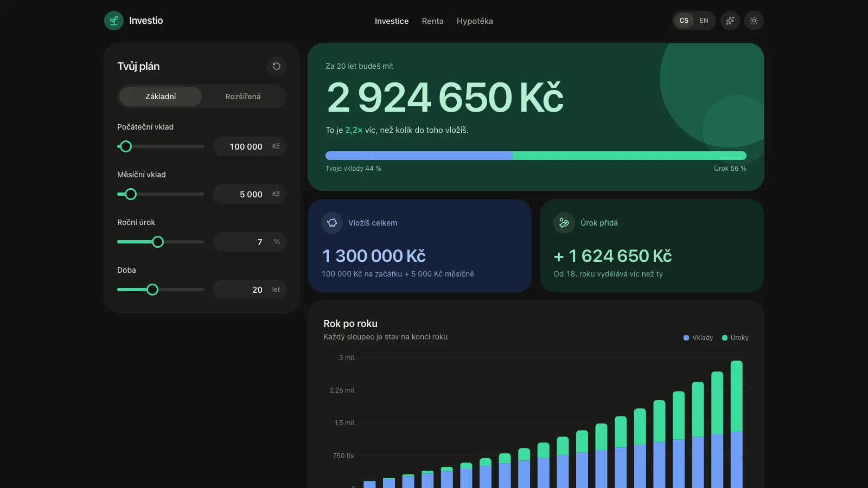
Task: Toggle the Úroky legend entry
Action: click(735, 338)
